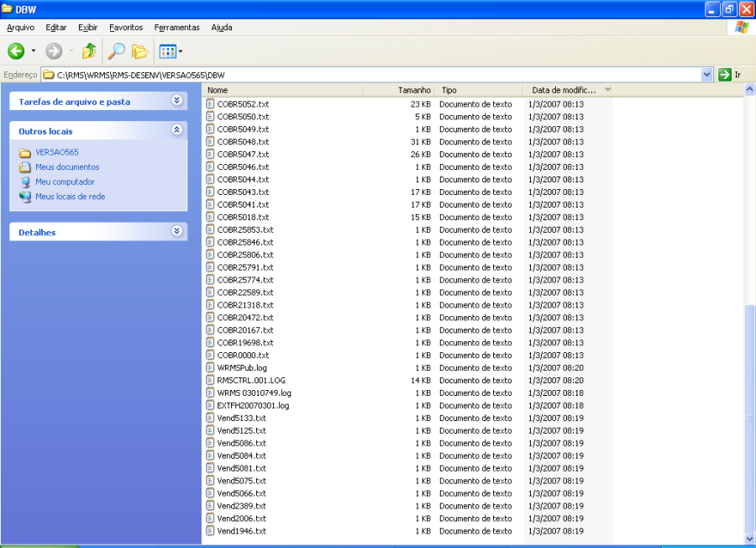
Task: Go to Meus locais de rede link
Action: point(71,197)
